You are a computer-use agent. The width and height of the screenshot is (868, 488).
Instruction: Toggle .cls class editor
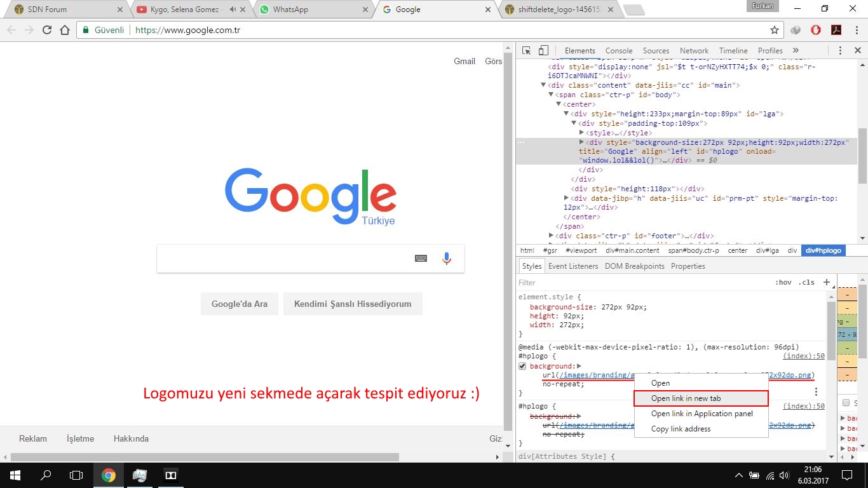pos(806,282)
